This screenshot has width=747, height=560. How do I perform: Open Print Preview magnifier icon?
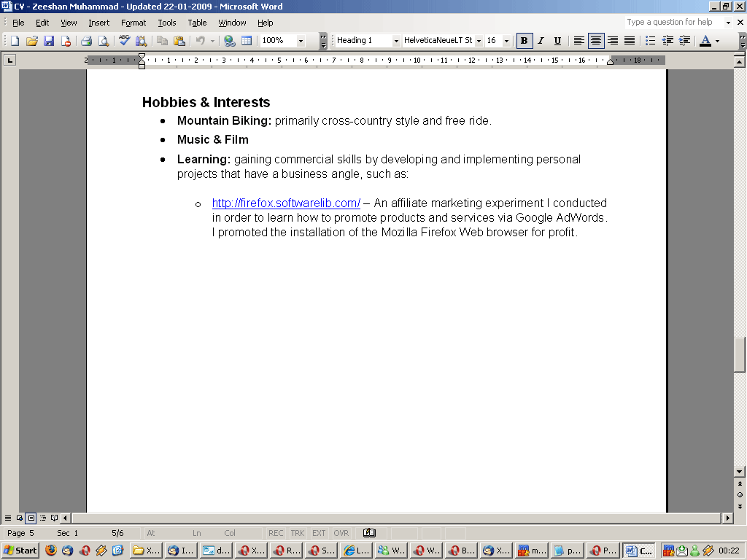[103, 41]
